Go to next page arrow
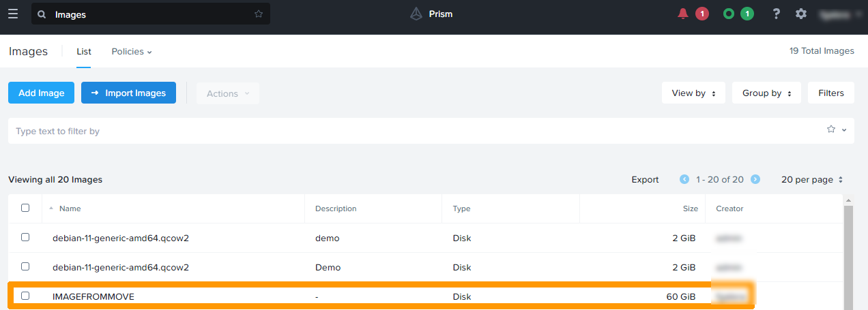 point(755,179)
